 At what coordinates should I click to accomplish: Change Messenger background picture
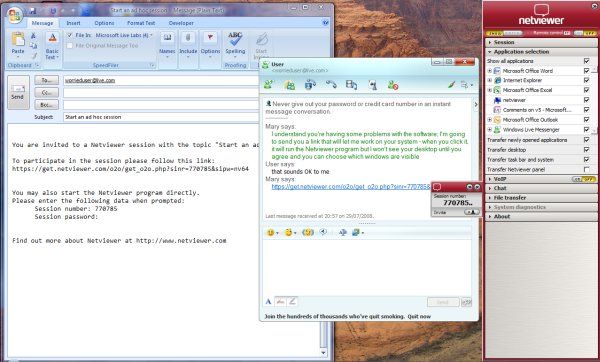357,232
